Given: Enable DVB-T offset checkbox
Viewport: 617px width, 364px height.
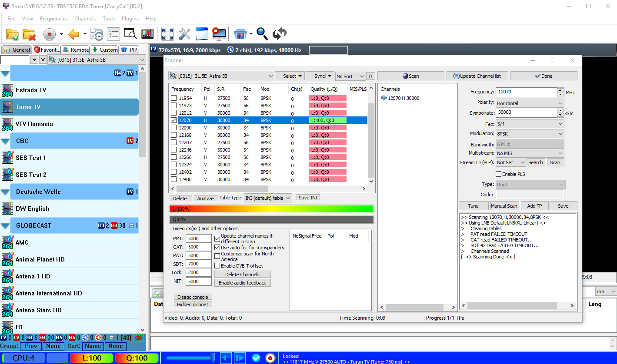Looking at the screenshot, I should click(x=217, y=265).
